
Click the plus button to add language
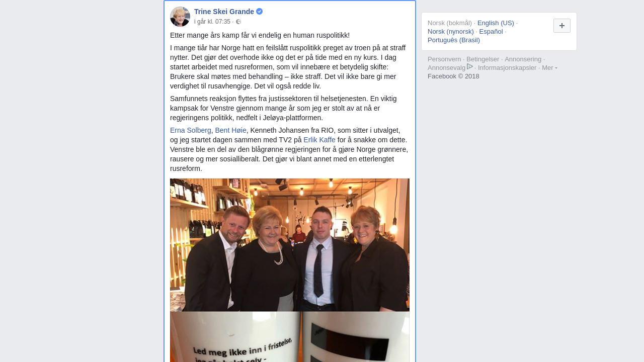pyautogui.click(x=562, y=26)
